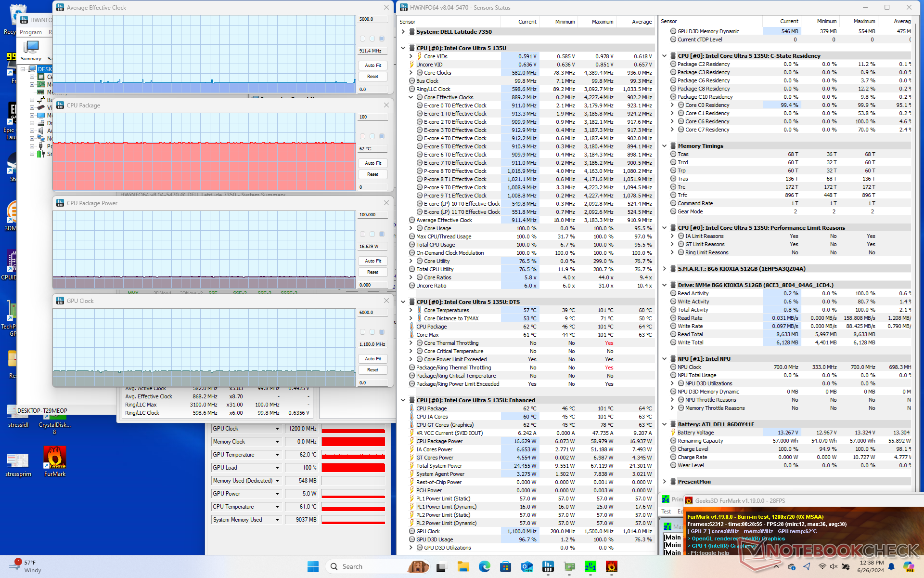This screenshot has height=578, width=924.
Task: Reset the GPU Clock graph
Action: (x=372, y=370)
